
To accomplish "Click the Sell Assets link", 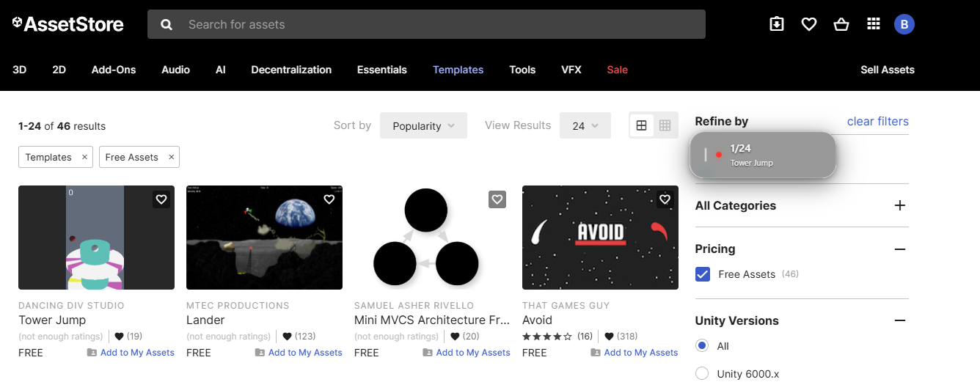I will point(888,70).
